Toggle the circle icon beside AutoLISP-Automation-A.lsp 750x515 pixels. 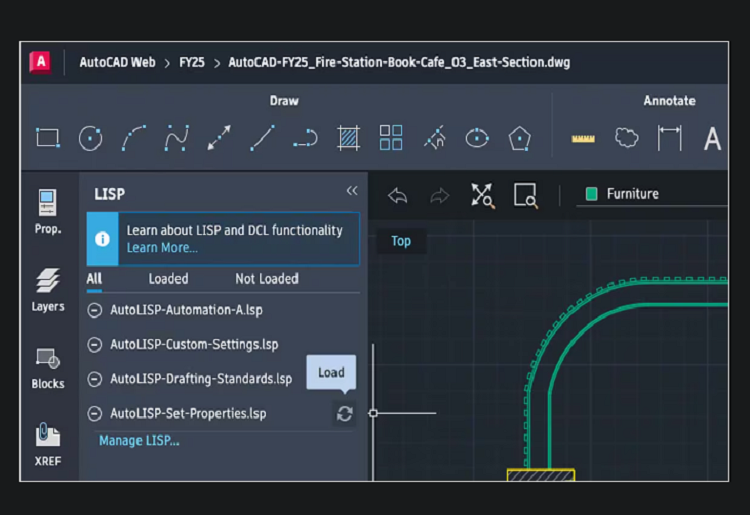click(x=95, y=310)
